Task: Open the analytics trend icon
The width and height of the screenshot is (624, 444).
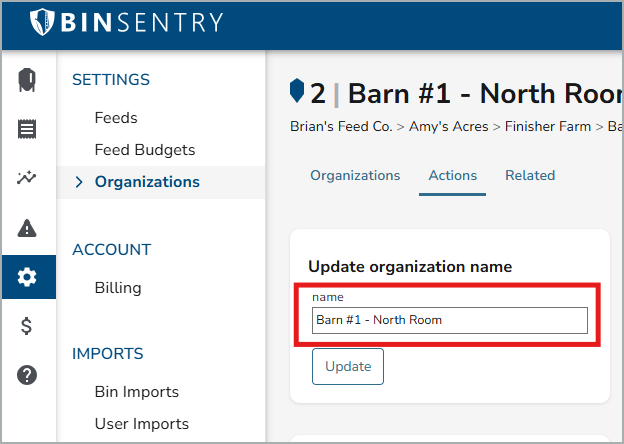Action: click(27, 177)
